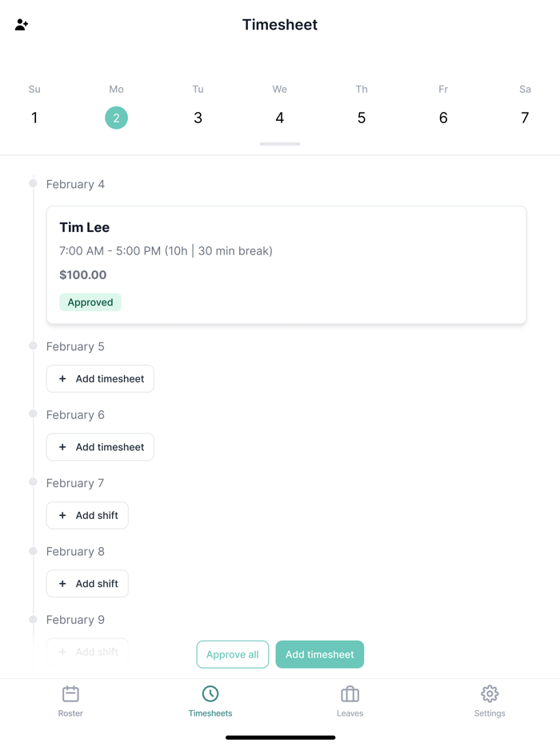Add a shift for February 8

tap(87, 583)
